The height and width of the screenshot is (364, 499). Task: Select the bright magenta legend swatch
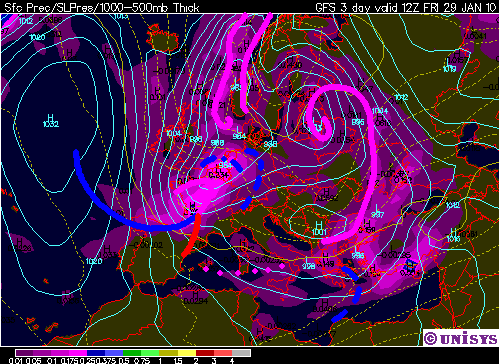click(78, 353)
